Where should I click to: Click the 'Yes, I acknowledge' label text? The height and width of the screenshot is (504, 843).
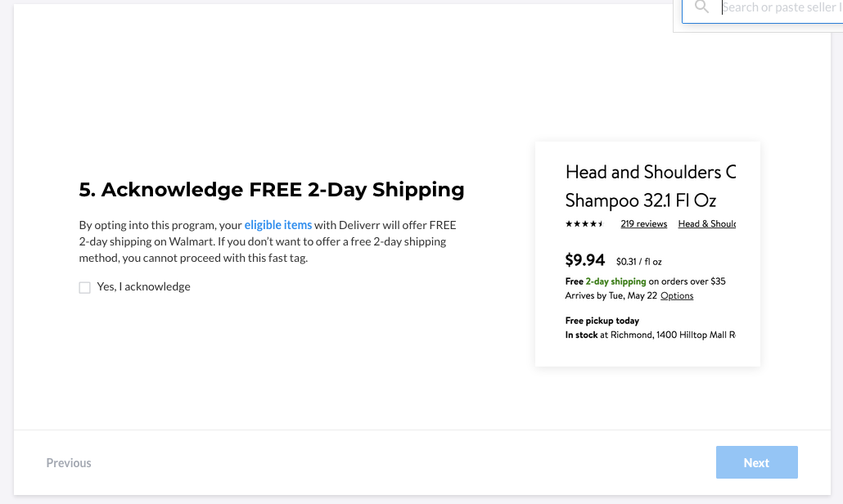coord(143,287)
